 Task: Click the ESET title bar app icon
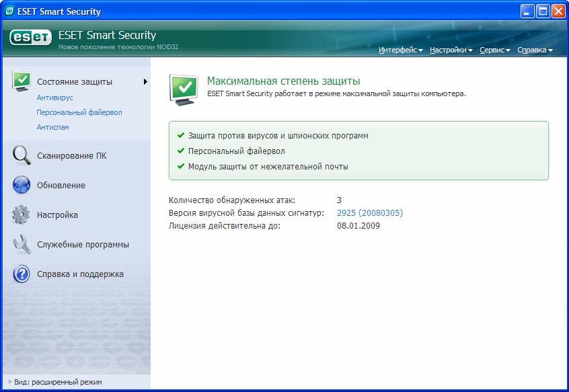pos(9,11)
